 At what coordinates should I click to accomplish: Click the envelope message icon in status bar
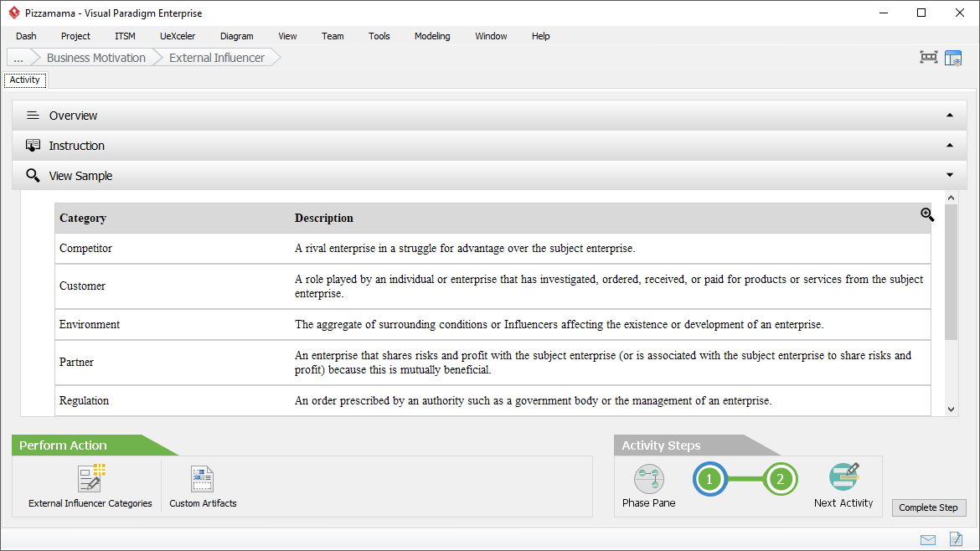pyautogui.click(x=928, y=539)
